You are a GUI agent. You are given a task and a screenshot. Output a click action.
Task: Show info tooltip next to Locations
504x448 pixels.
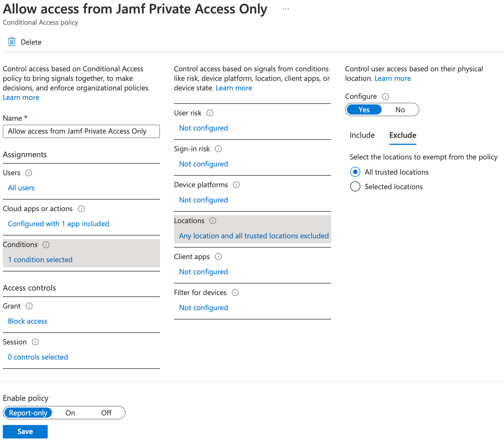click(213, 220)
